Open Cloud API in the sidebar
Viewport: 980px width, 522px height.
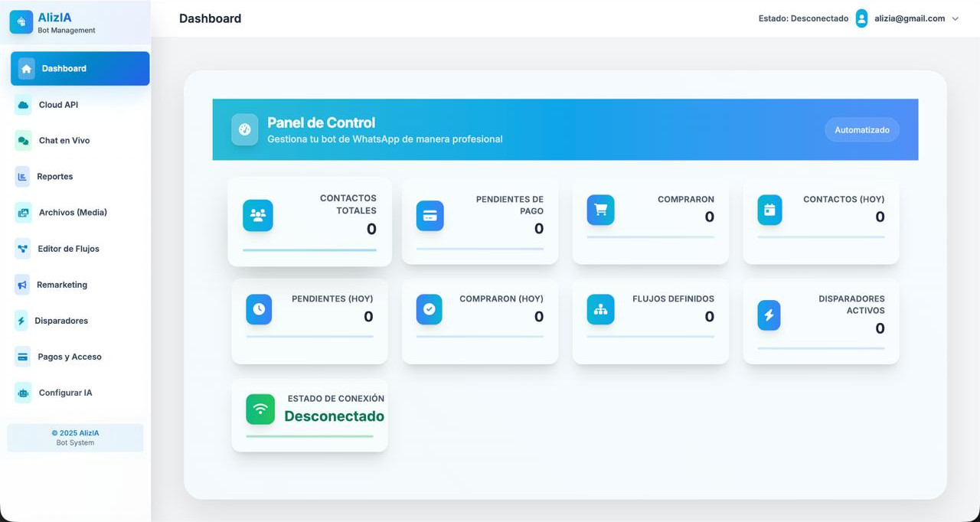tap(58, 105)
